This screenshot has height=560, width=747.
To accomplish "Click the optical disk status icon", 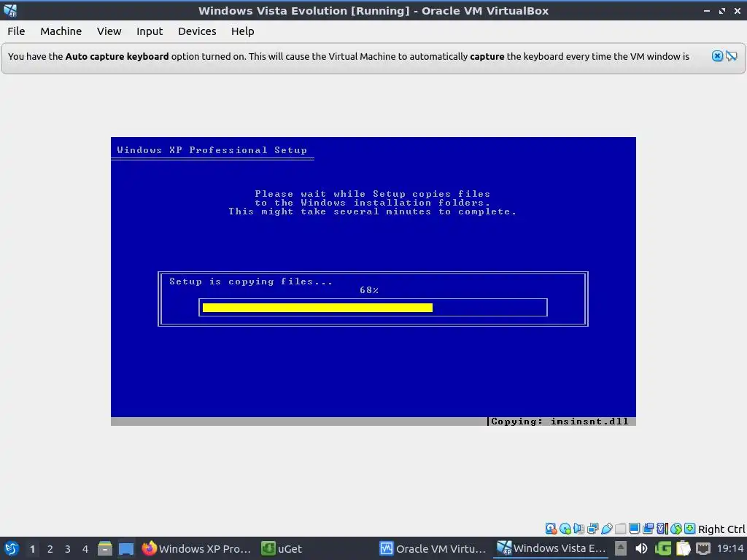I will point(565,529).
